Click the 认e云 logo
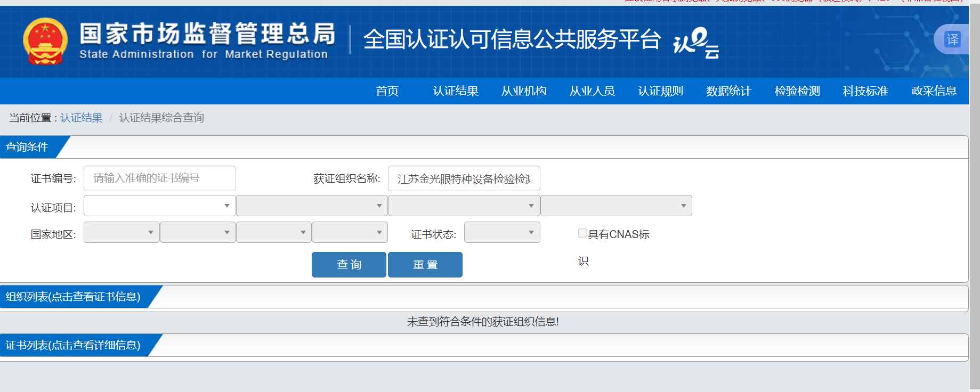980x392 pixels. [696, 43]
